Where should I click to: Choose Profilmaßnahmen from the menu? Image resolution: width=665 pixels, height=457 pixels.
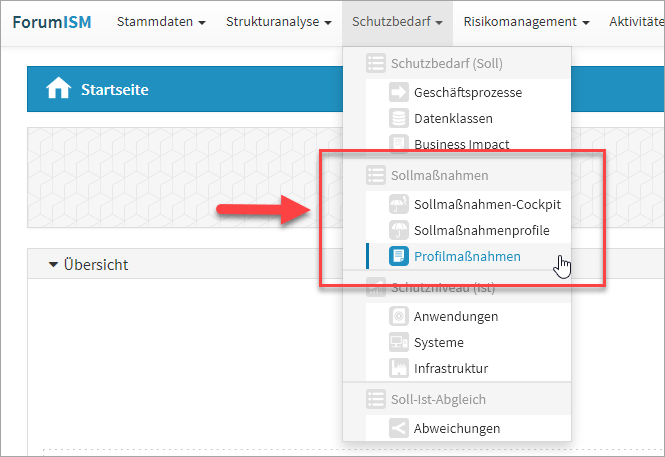pyautogui.click(x=467, y=257)
